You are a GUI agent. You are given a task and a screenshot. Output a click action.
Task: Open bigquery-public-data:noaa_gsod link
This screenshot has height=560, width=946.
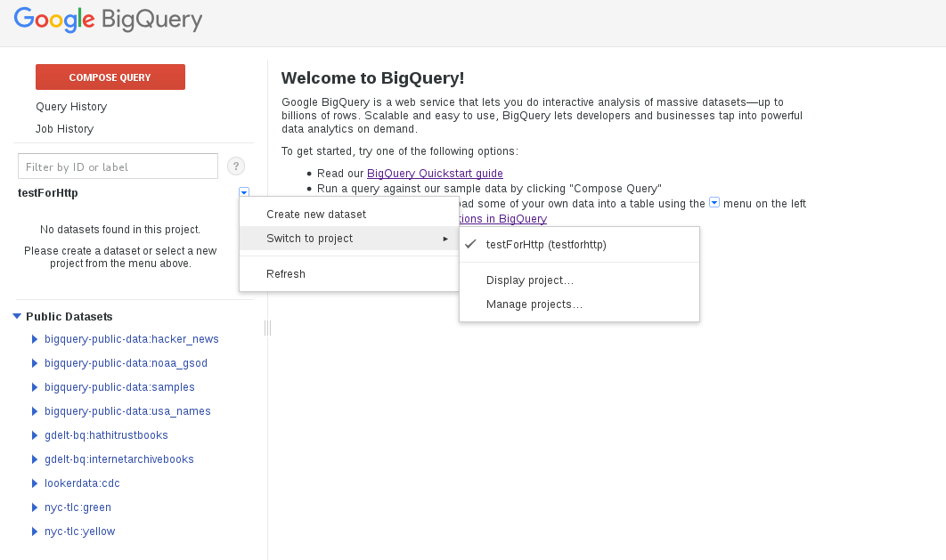click(x=126, y=363)
